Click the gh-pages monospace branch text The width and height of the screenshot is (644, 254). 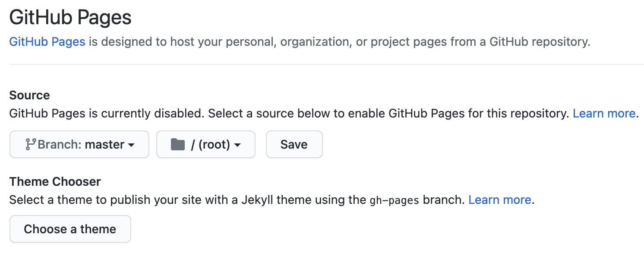click(x=395, y=200)
